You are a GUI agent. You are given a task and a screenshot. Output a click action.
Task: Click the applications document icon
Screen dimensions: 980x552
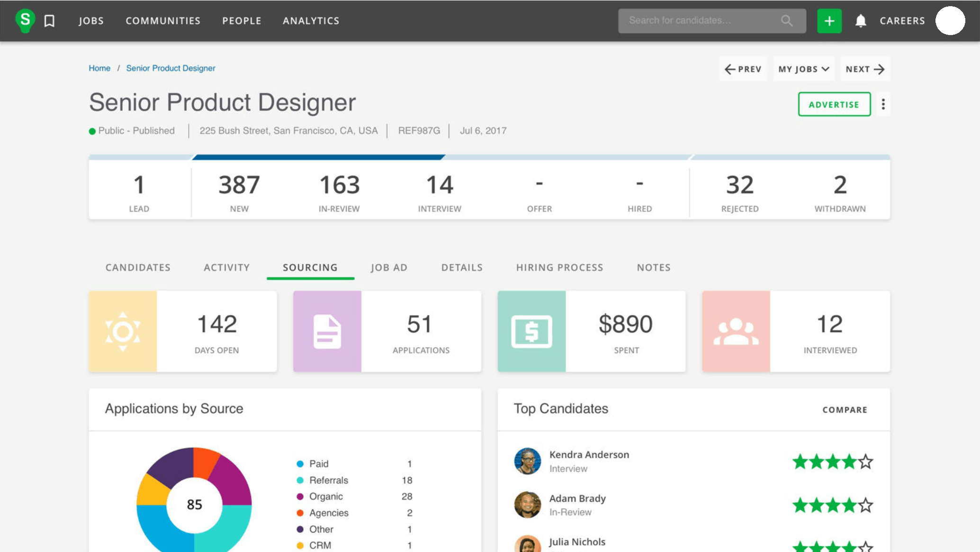point(327,331)
